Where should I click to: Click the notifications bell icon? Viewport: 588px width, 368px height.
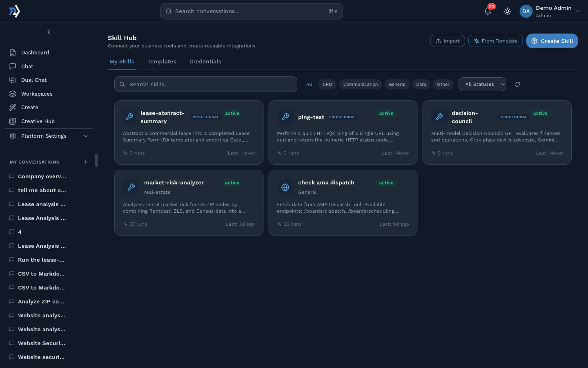488,11
